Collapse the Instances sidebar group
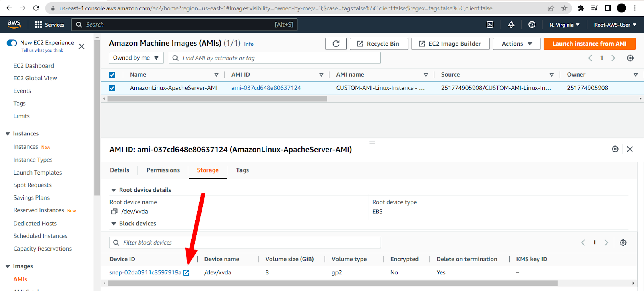The height and width of the screenshot is (291, 644). point(8,134)
